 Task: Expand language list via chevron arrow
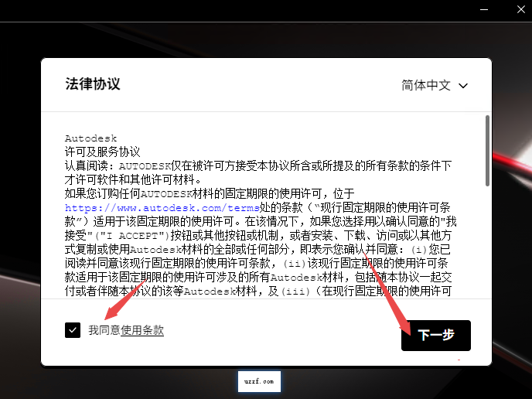pos(464,86)
